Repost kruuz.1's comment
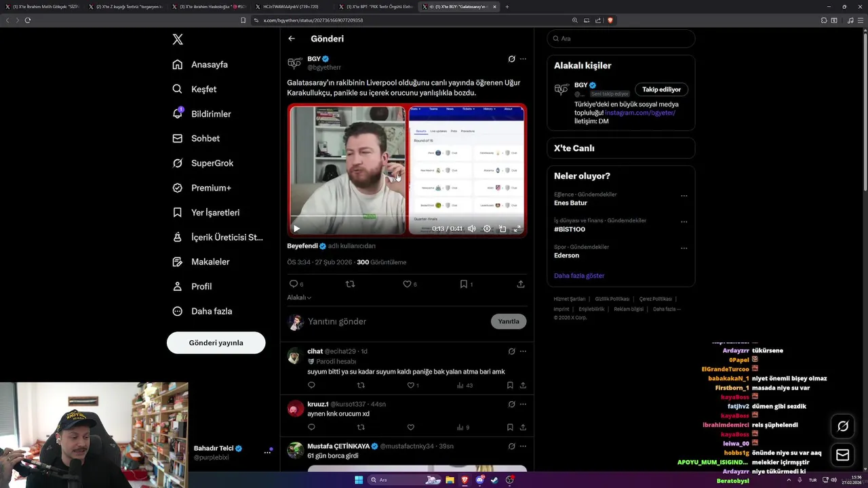Screen dimensions: 868x488 pos(361,427)
